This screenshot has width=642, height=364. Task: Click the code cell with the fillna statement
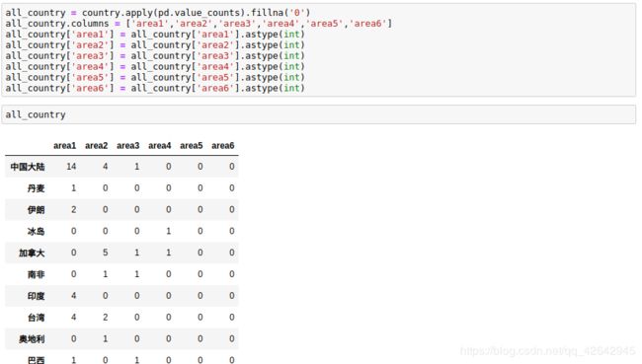[x=319, y=50]
